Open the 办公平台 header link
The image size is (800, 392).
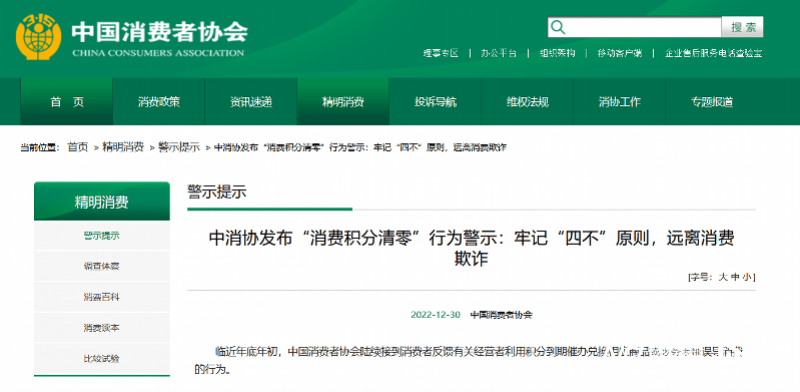coord(498,53)
